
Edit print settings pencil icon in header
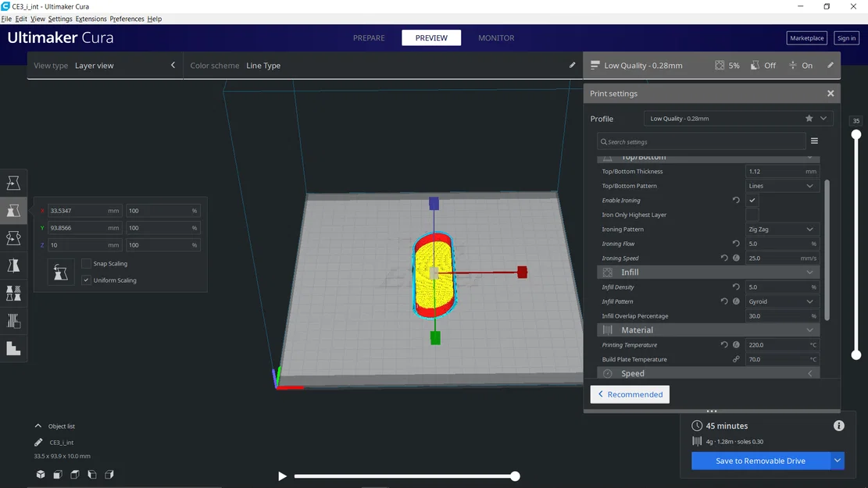(830, 66)
